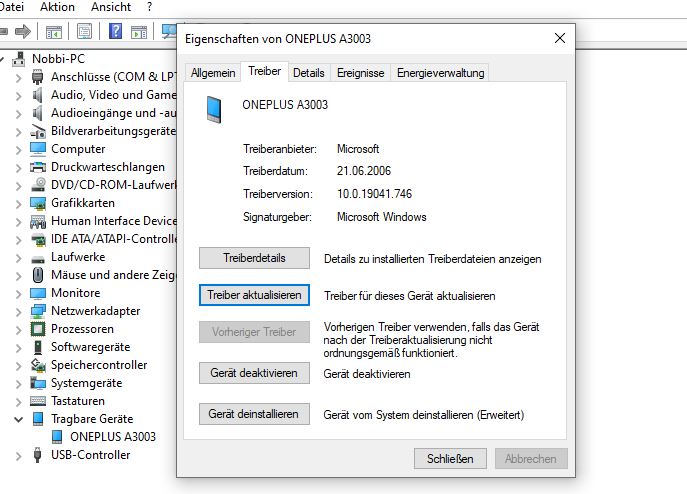Click the Speichercontroller icon
Image resolution: width=687 pixels, height=494 pixels.
point(38,365)
